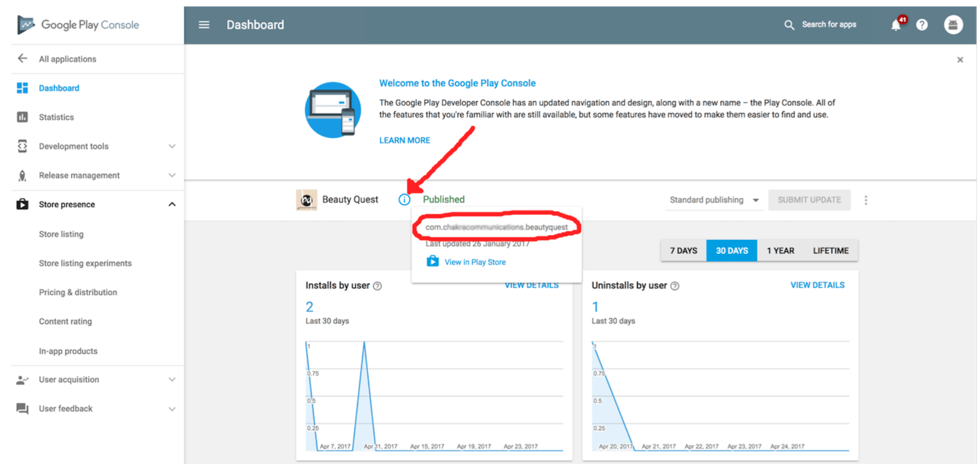Viewport: 980px width, 467px height.
Task: Click the Beauty Quest app name
Action: coord(350,199)
